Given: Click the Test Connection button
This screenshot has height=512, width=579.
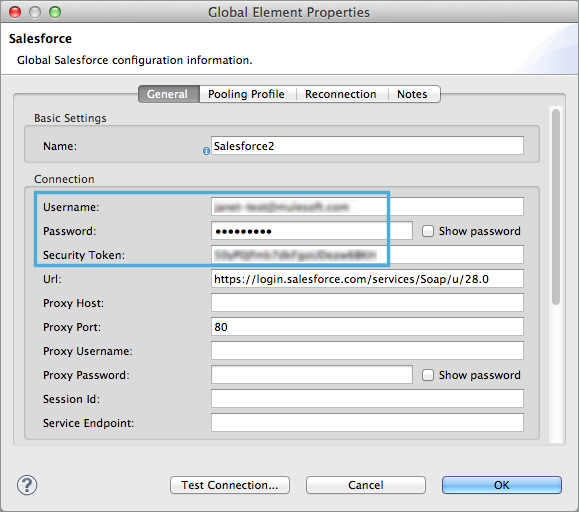Looking at the screenshot, I should pyautogui.click(x=230, y=485).
